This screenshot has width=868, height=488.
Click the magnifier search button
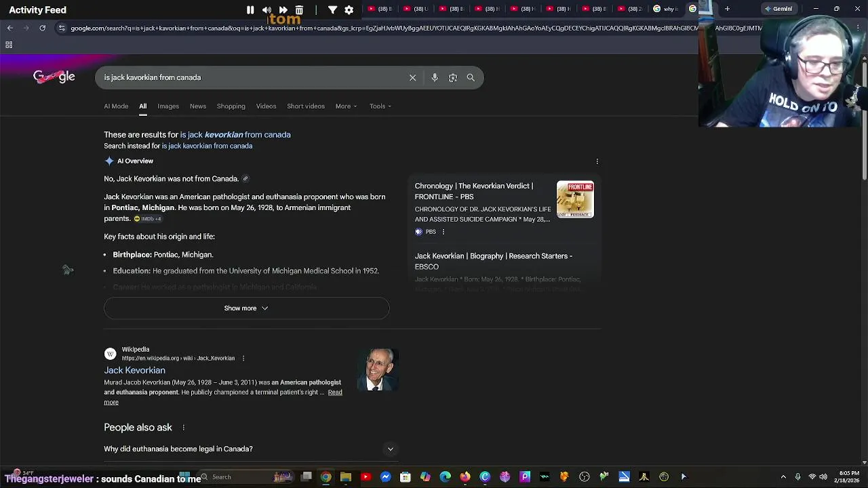tap(471, 77)
